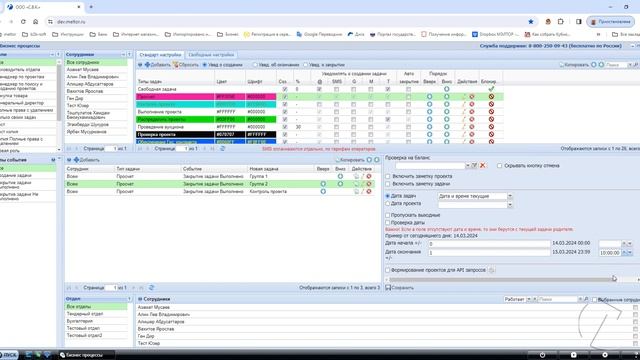Click Копировать in the events grid toolbar
Screen dimensions: 640x360
pyautogui.click(x=350, y=160)
